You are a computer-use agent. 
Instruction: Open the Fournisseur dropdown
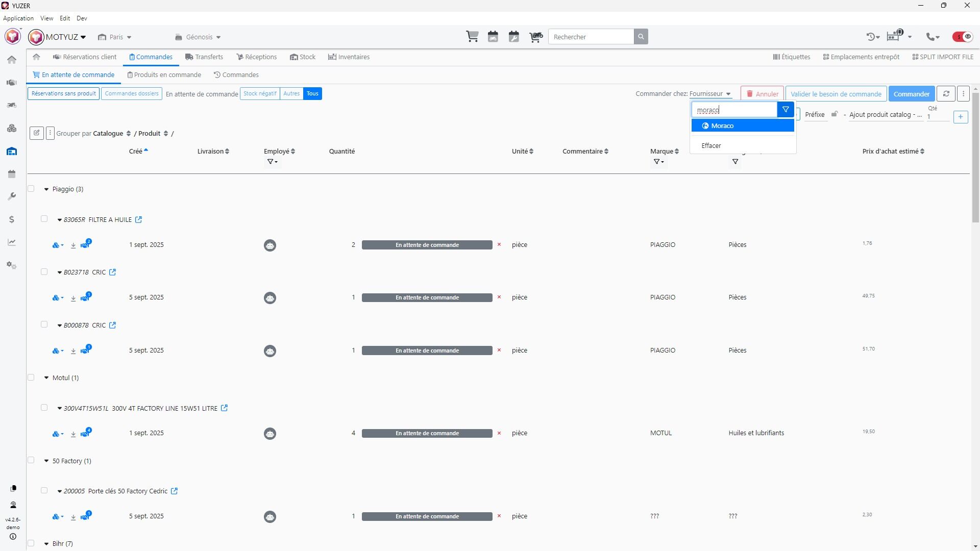click(x=710, y=94)
